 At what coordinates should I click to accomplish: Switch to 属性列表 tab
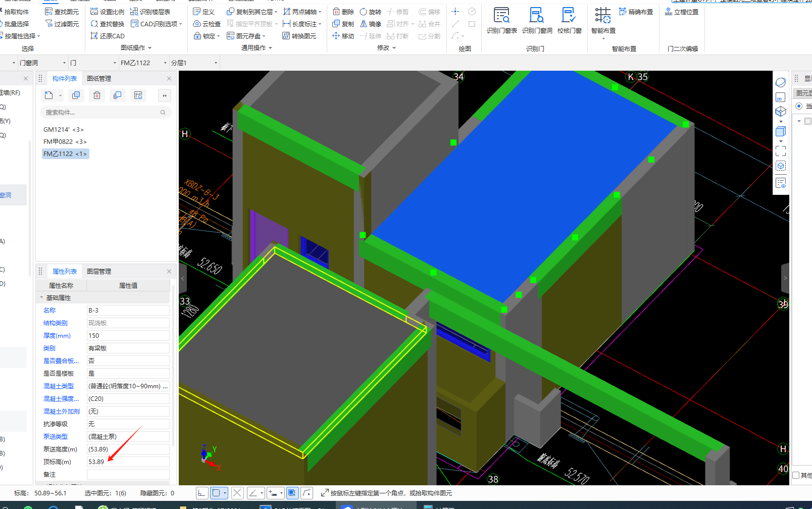[x=65, y=271]
